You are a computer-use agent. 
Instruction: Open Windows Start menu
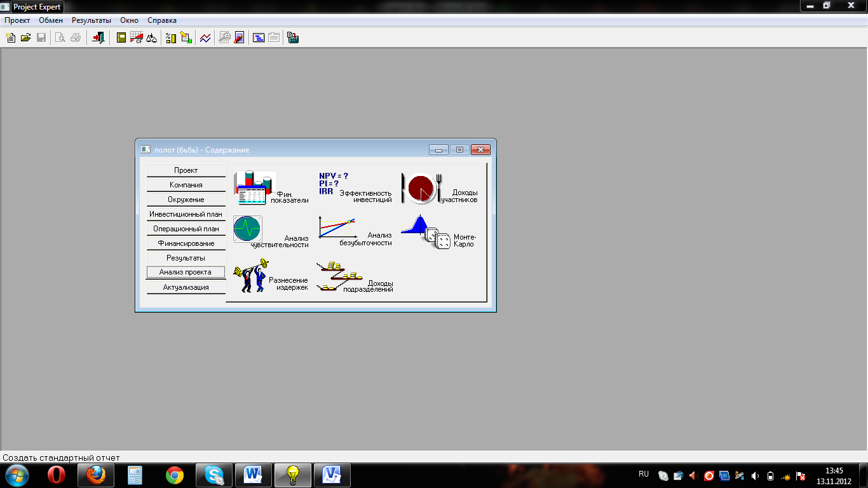tap(16, 475)
